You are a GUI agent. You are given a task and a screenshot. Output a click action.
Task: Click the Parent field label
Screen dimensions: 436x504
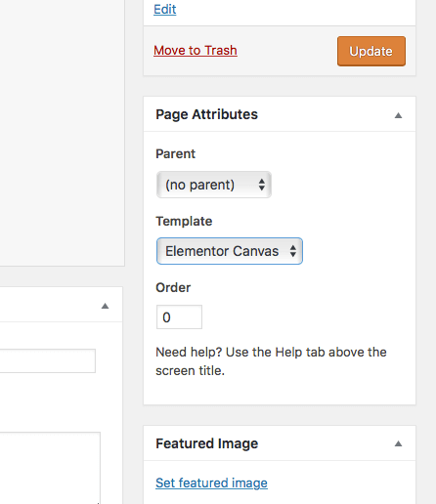tap(175, 153)
